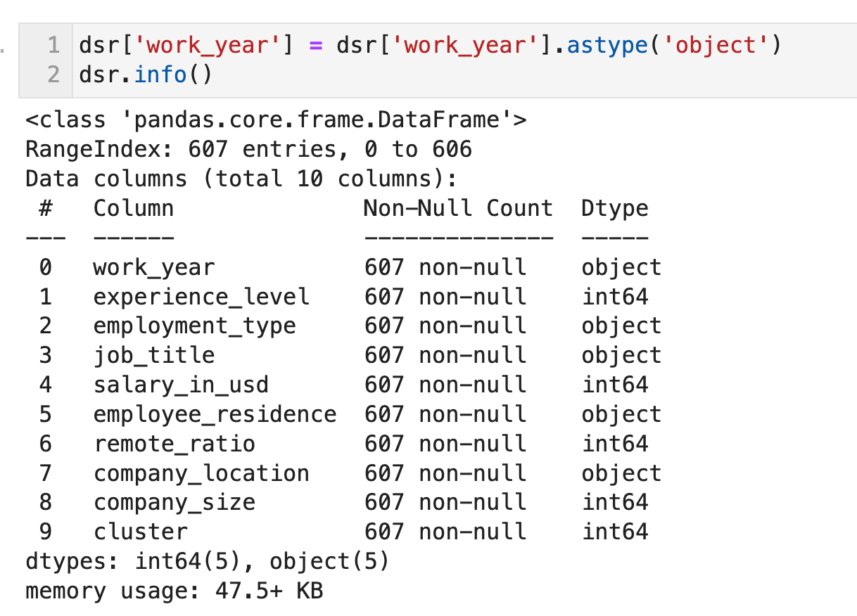Click the 'company_location' column name
The width and height of the screenshot is (857, 616).
[x=201, y=473]
